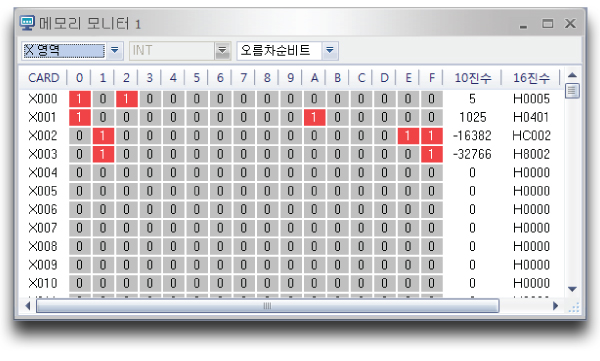Image resolution: width=600 pixels, height=361 pixels.
Task: Open the X 영역 area dropdown arrow
Action: (114, 51)
